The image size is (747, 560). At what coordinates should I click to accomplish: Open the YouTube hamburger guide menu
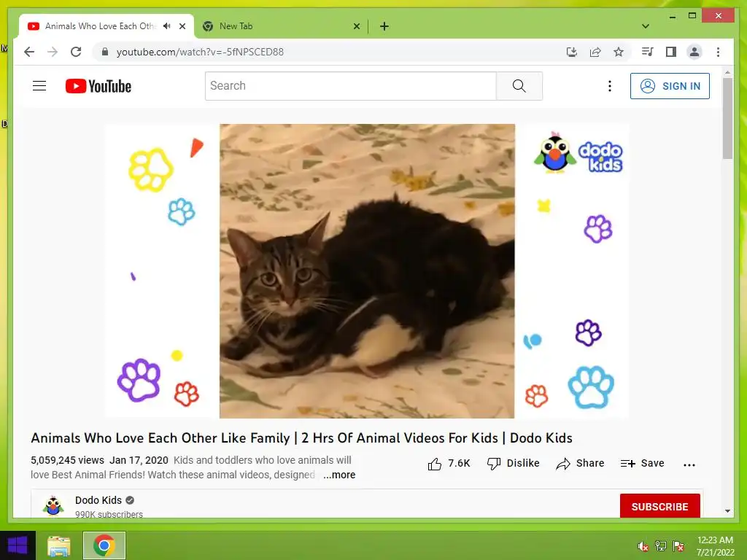pos(39,86)
